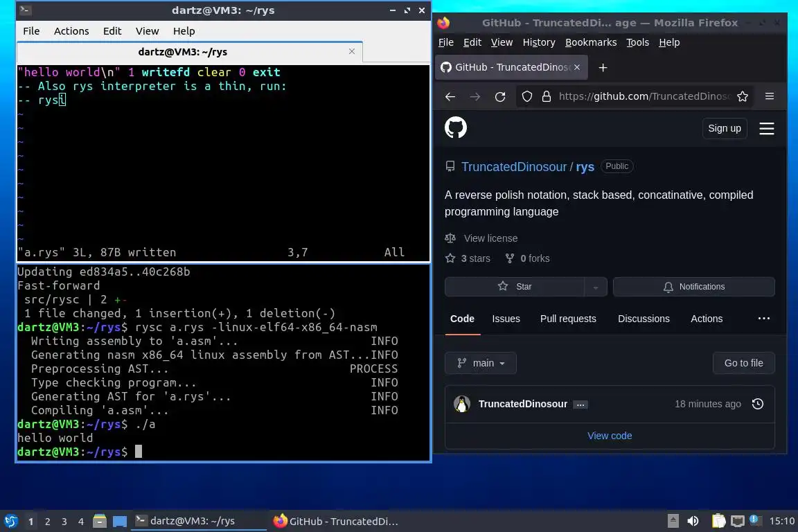
Task: Reload the GitHub page
Action: (500, 97)
